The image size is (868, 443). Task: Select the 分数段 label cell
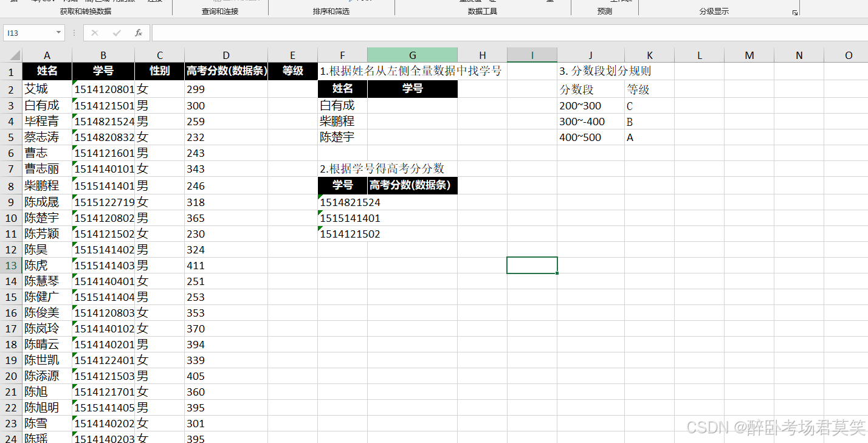[x=591, y=89]
